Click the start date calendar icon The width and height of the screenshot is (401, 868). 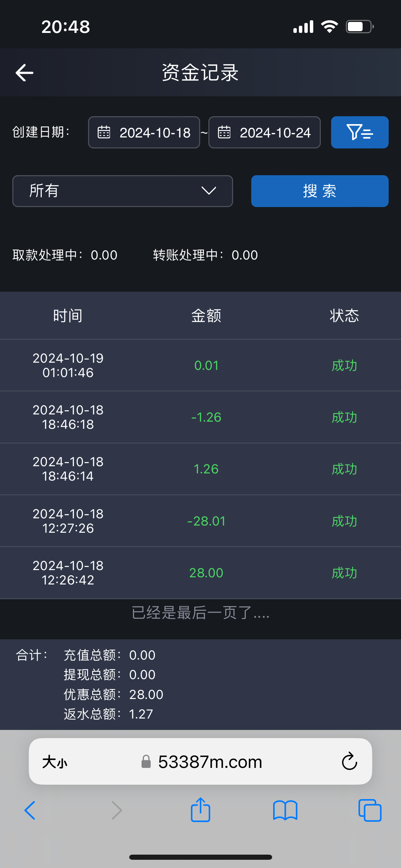tap(104, 132)
